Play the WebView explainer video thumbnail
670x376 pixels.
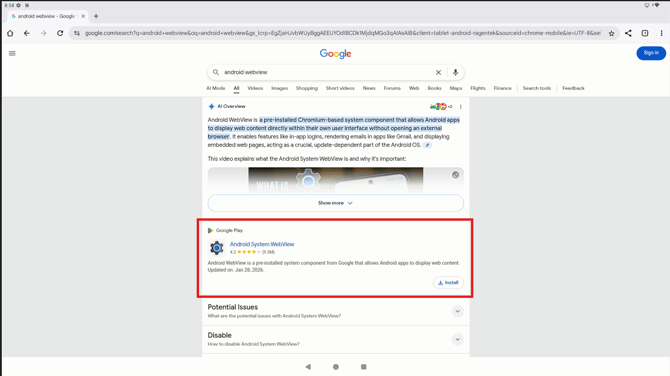point(335,180)
